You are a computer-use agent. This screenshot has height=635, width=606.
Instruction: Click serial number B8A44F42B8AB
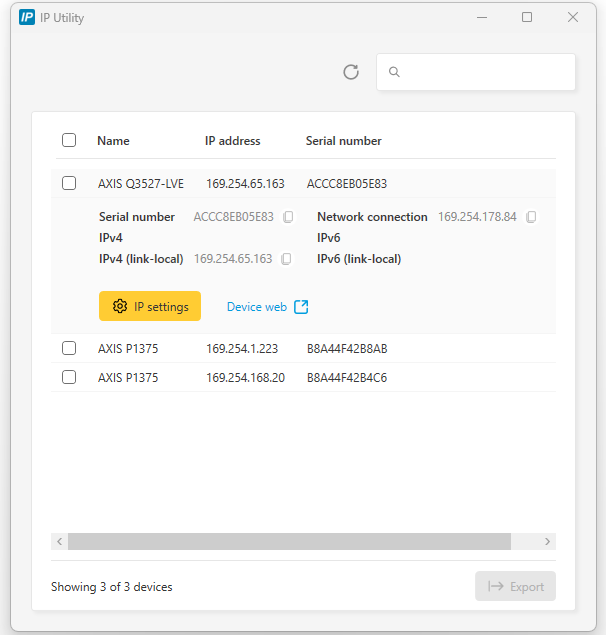coord(347,349)
